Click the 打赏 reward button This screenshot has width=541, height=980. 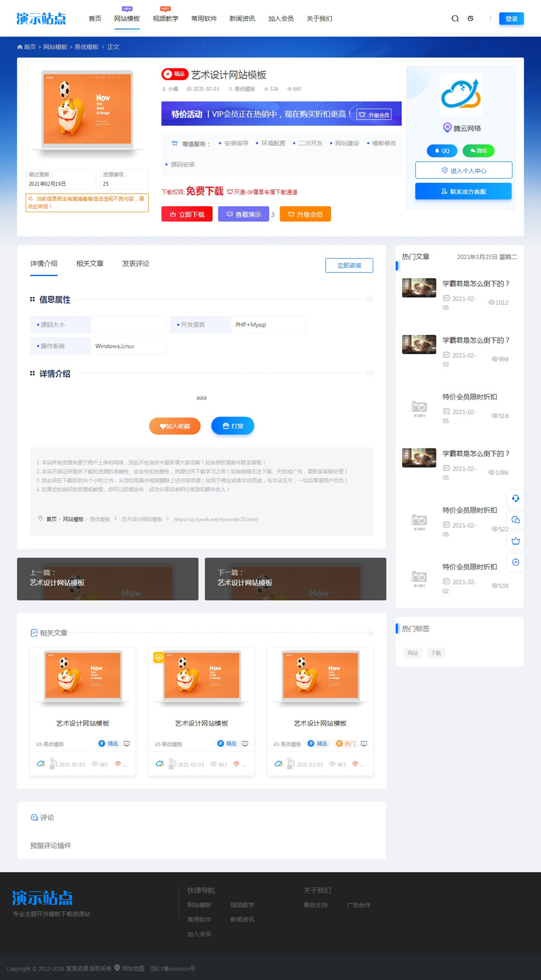coord(233,426)
